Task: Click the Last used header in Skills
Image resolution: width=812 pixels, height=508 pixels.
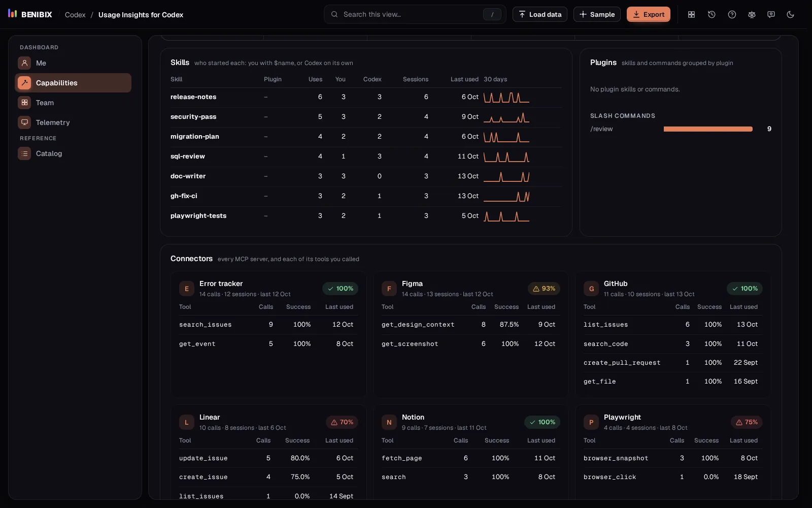Action: (464, 79)
